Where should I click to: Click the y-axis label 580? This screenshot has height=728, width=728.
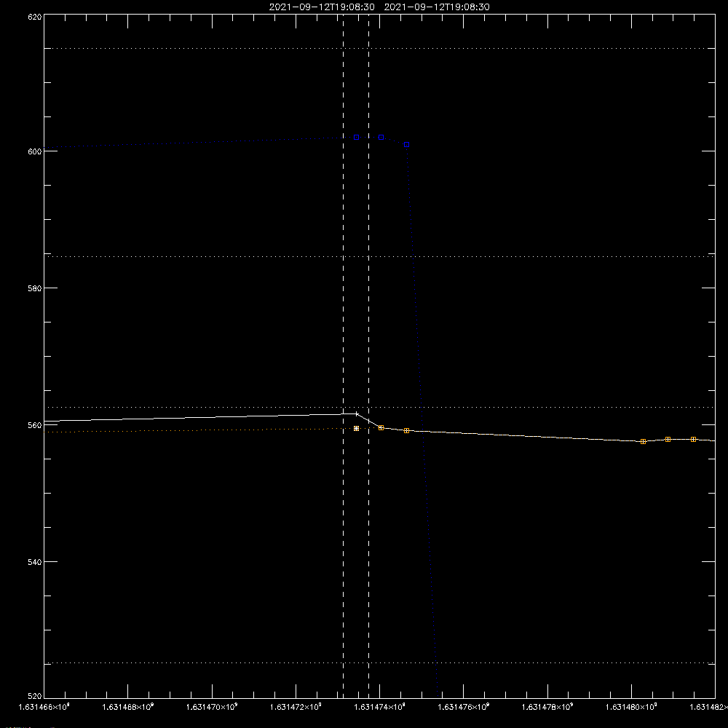(35, 288)
